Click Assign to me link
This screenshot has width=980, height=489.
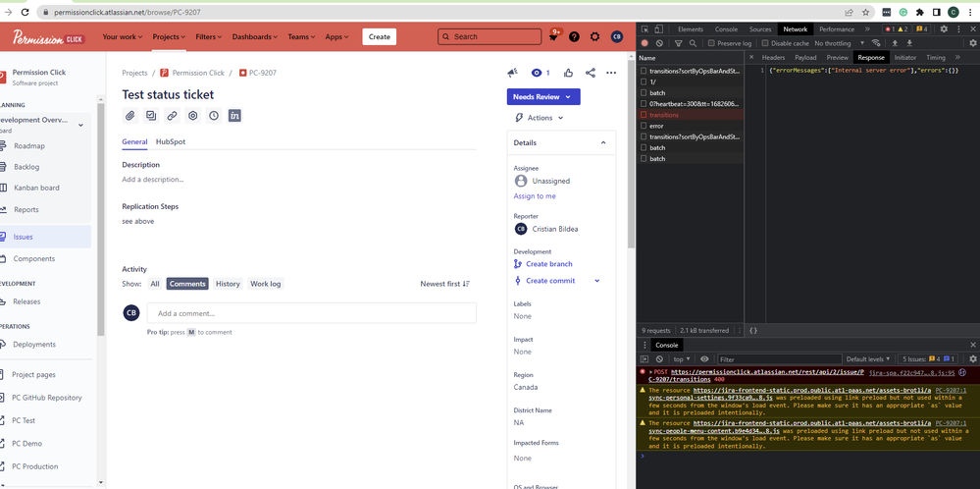click(535, 196)
